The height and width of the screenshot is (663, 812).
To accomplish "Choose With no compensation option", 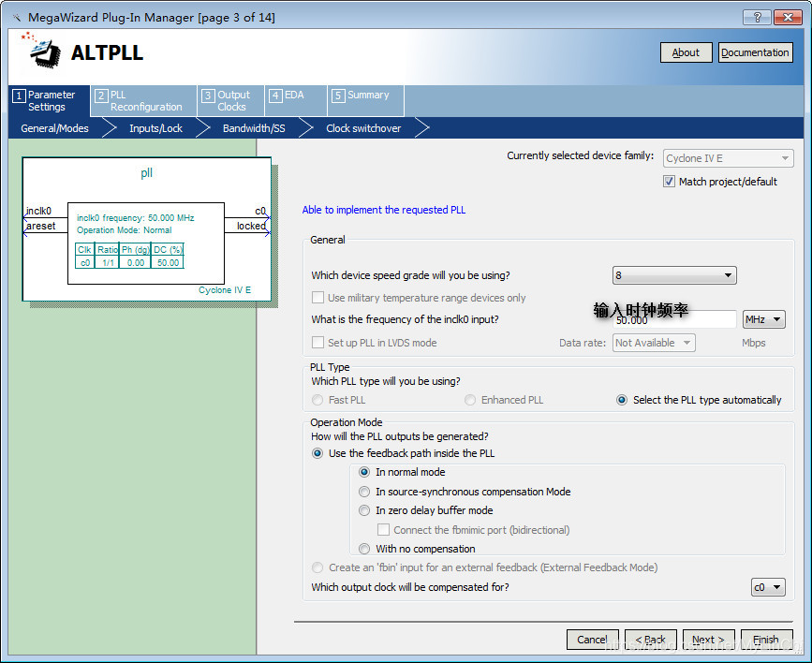I will point(364,549).
